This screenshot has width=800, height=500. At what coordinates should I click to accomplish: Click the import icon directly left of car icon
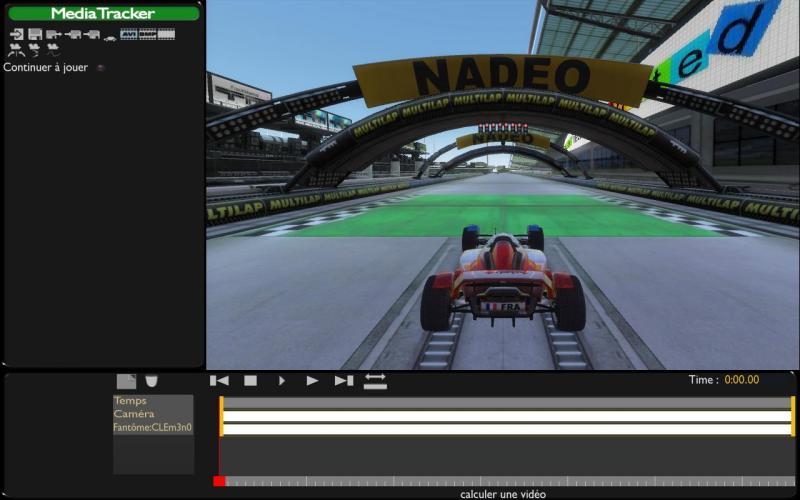click(x=92, y=34)
